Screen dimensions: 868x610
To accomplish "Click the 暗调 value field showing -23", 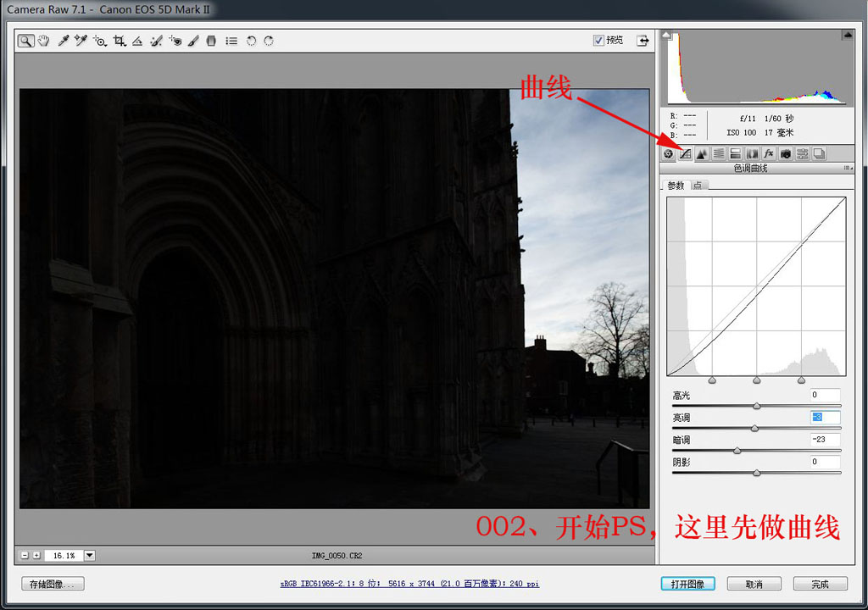I will pos(825,440).
